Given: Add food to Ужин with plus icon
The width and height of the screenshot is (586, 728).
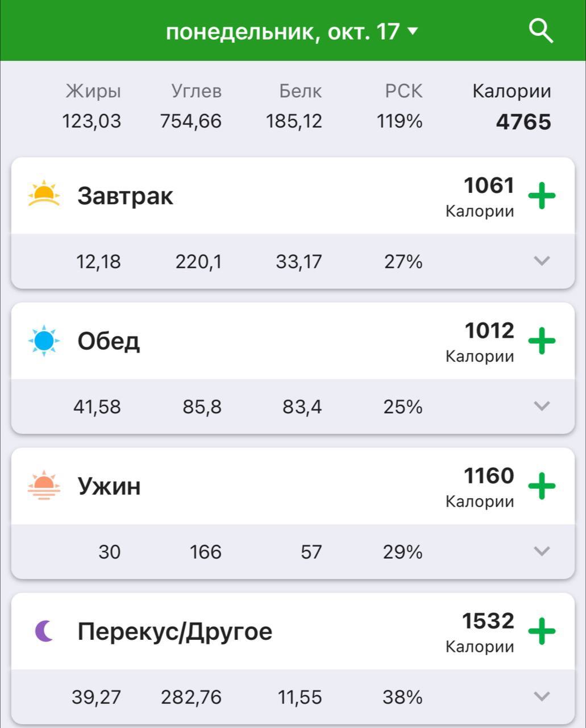Looking at the screenshot, I should click(x=542, y=486).
